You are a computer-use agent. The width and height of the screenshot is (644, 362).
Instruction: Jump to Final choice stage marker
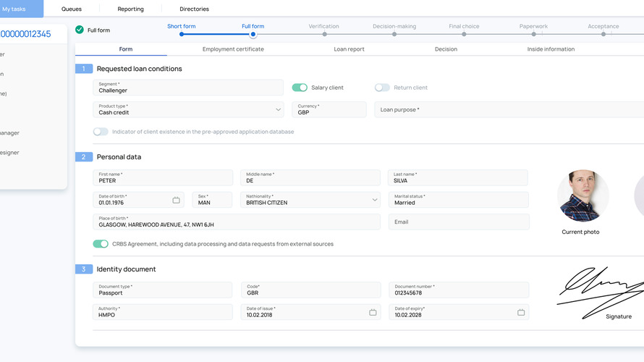(x=464, y=34)
